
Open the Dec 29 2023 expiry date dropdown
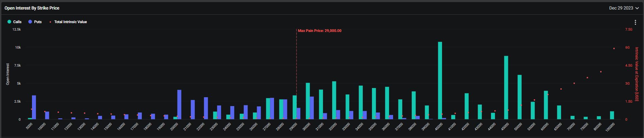(x=621, y=8)
